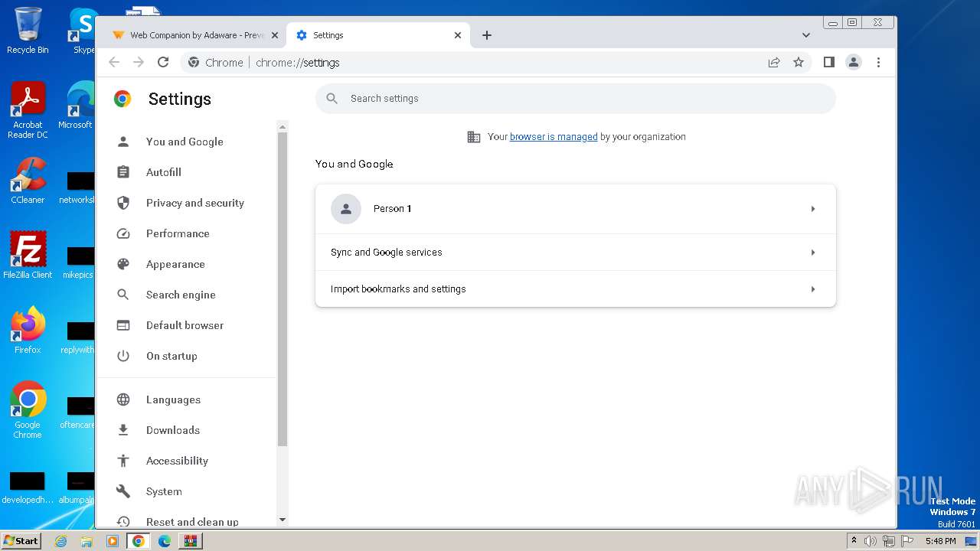Close the Web Companion by Adaware tab
Screen dimensions: 980x551
(274, 35)
